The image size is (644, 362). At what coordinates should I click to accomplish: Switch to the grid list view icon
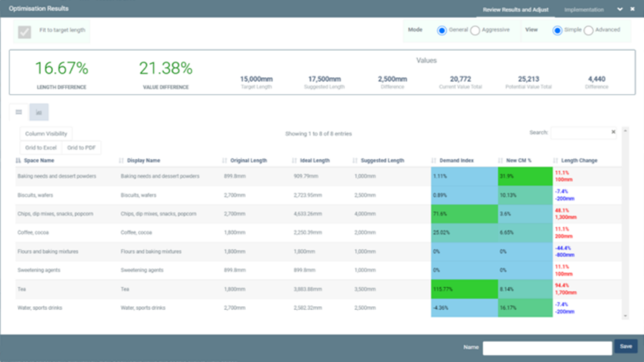click(x=19, y=112)
